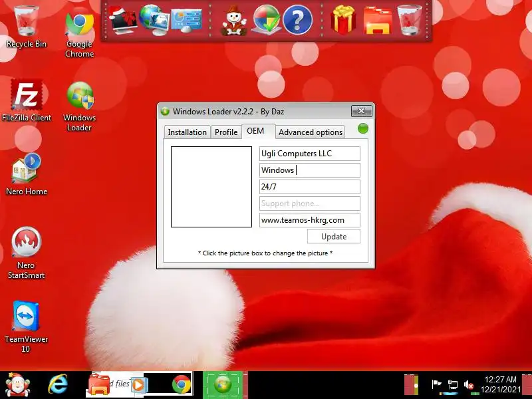Open the Advanced options tab
This screenshot has height=399, width=532.
(x=311, y=132)
